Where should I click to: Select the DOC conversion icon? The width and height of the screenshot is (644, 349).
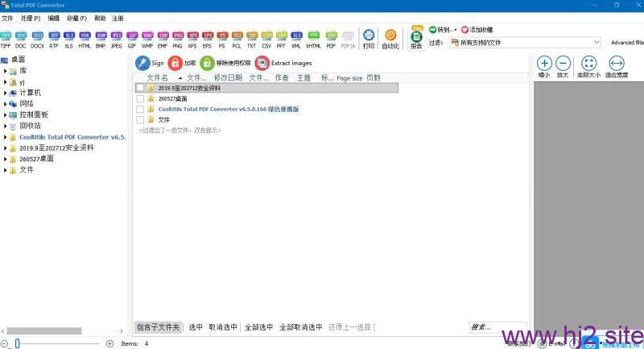click(x=21, y=39)
